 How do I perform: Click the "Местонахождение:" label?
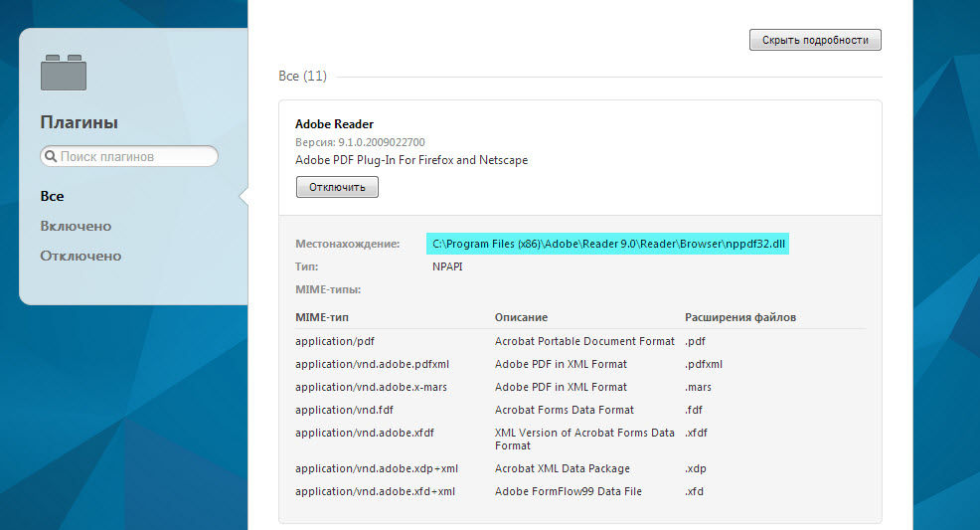[x=348, y=244]
